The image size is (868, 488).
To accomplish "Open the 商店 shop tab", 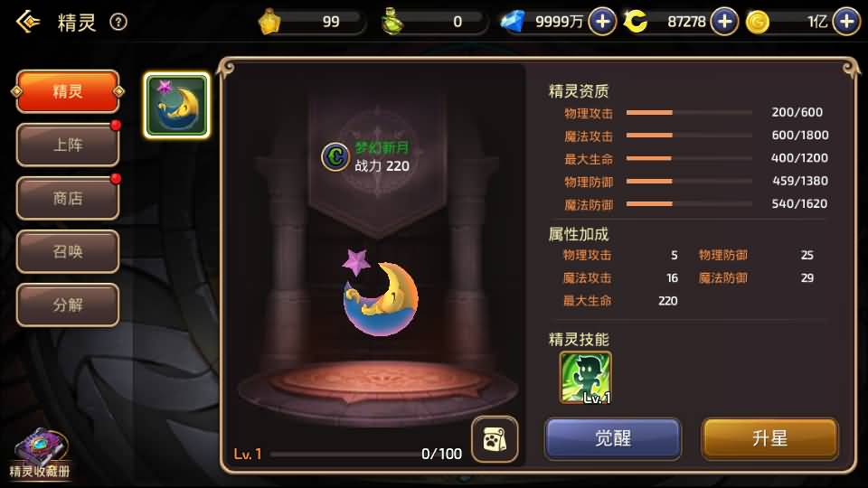I will [x=68, y=198].
